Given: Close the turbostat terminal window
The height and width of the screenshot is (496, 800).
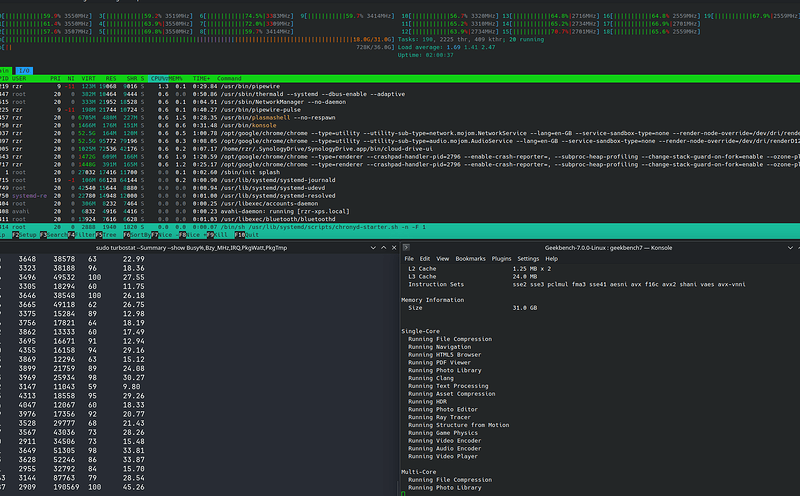Looking at the screenshot, I should pyautogui.click(x=394, y=247).
